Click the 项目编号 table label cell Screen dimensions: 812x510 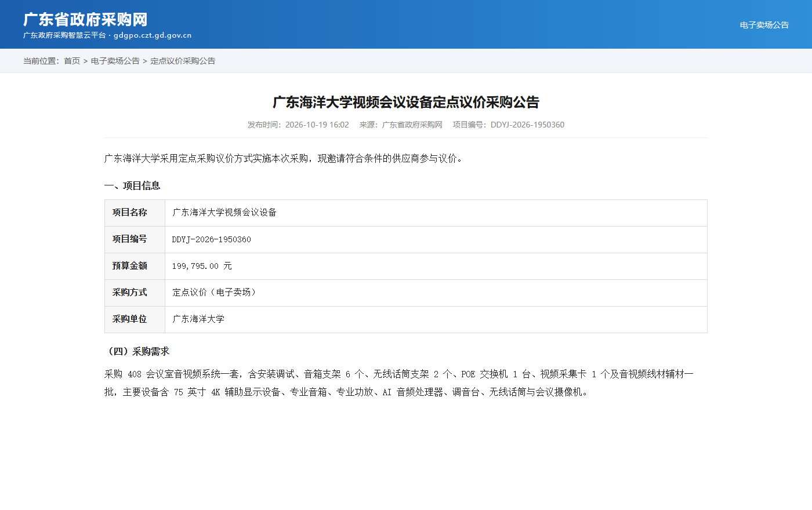click(x=135, y=239)
